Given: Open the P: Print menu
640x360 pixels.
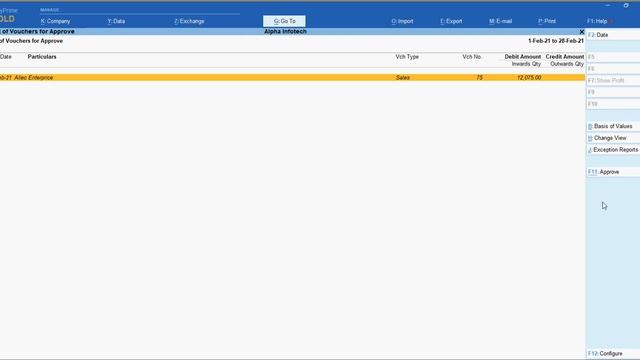Looking at the screenshot, I should (x=547, y=21).
